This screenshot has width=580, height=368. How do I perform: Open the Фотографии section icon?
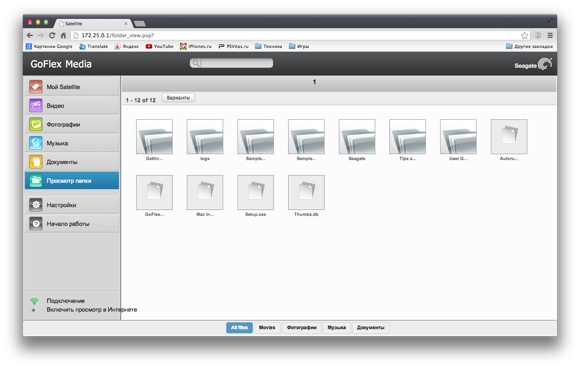(36, 125)
